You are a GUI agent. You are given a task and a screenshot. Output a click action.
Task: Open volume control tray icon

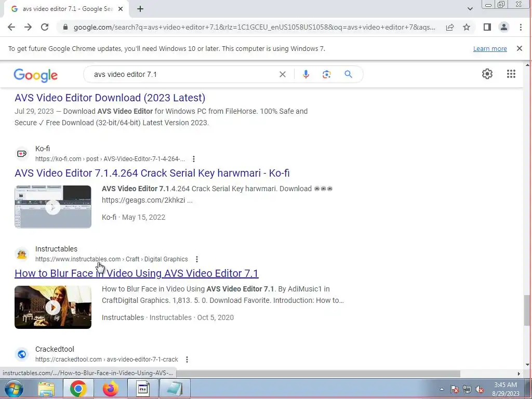[480, 389]
